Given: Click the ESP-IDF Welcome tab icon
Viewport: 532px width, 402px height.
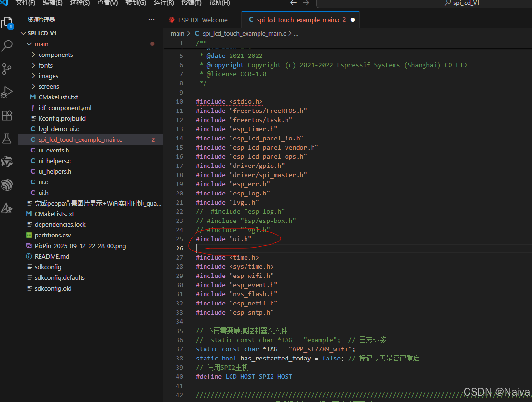Looking at the screenshot, I should pos(172,20).
